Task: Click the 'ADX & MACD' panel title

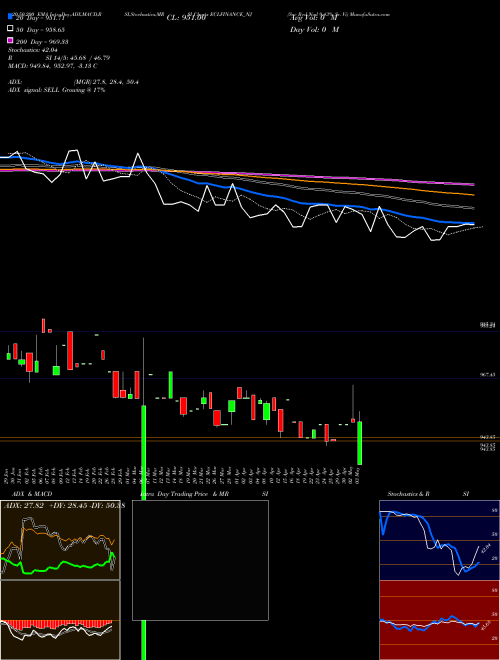Action: (x=32, y=494)
